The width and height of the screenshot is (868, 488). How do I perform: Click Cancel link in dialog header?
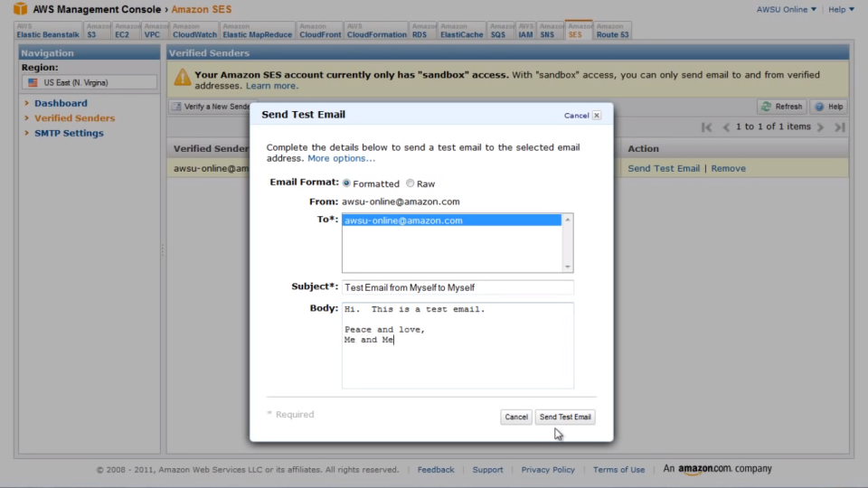click(576, 116)
